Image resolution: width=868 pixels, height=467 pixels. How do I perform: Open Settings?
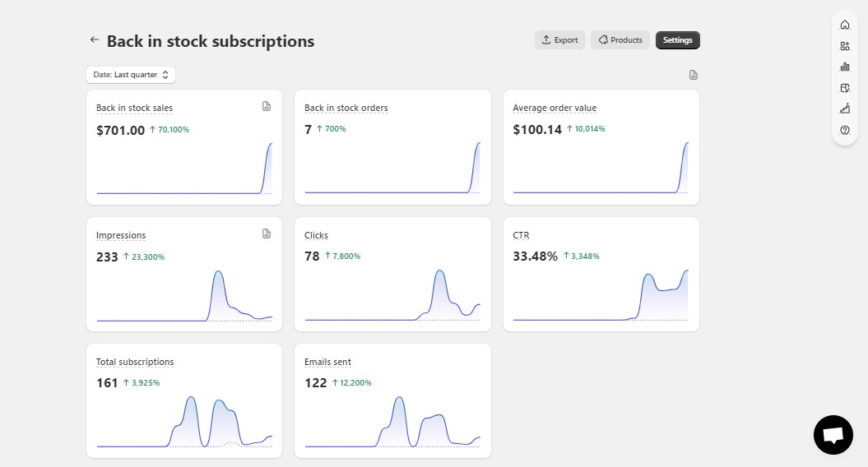(678, 39)
